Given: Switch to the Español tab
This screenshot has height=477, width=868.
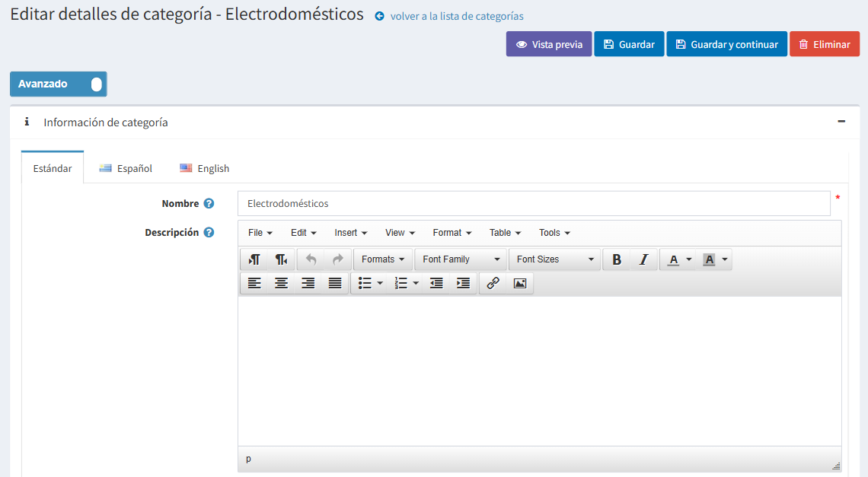Looking at the screenshot, I should (x=126, y=169).
